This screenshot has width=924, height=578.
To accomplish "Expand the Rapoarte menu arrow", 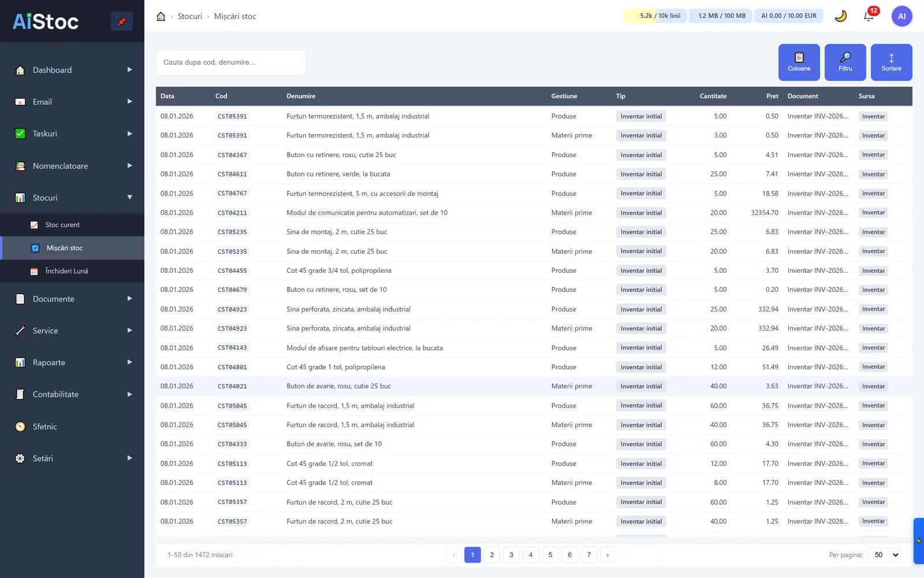I will pos(129,362).
